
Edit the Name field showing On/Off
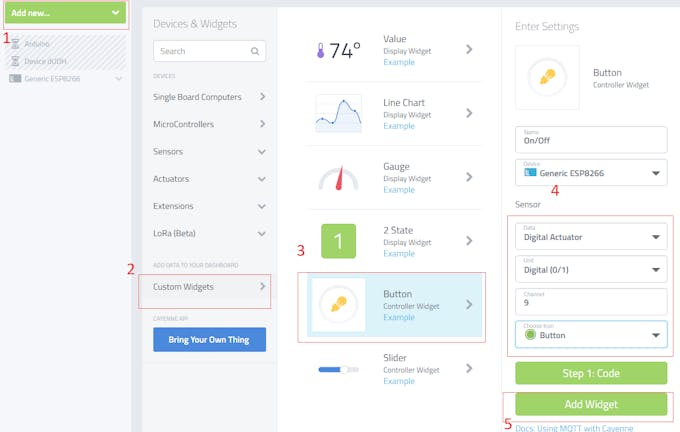click(591, 140)
